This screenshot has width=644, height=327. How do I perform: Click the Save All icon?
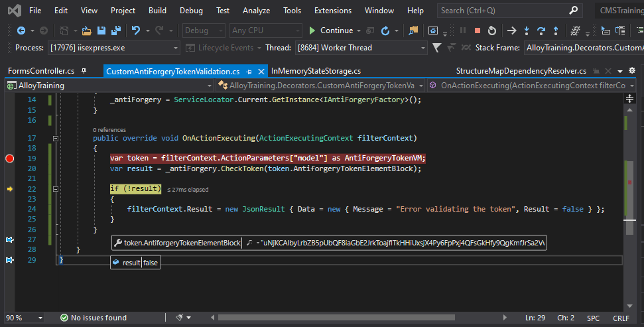tap(116, 31)
